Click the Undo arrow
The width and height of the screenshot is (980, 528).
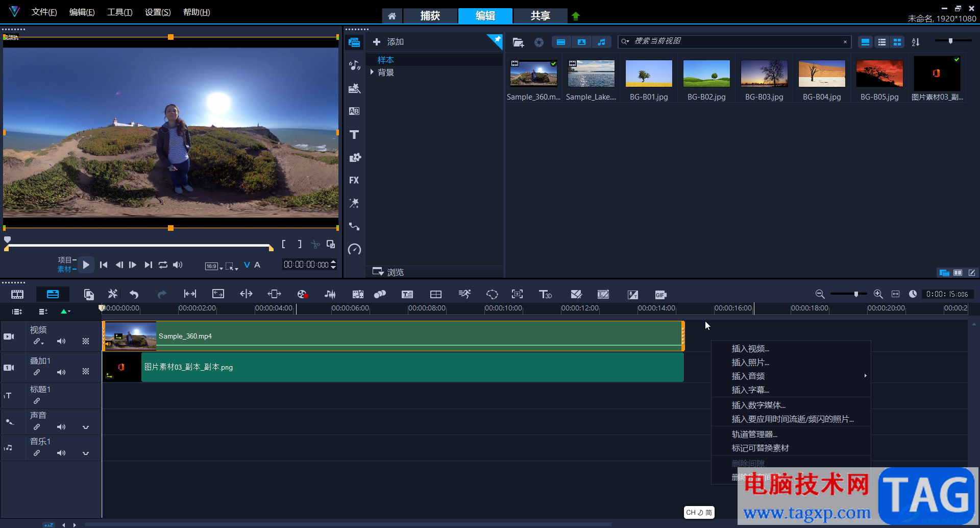(x=134, y=294)
